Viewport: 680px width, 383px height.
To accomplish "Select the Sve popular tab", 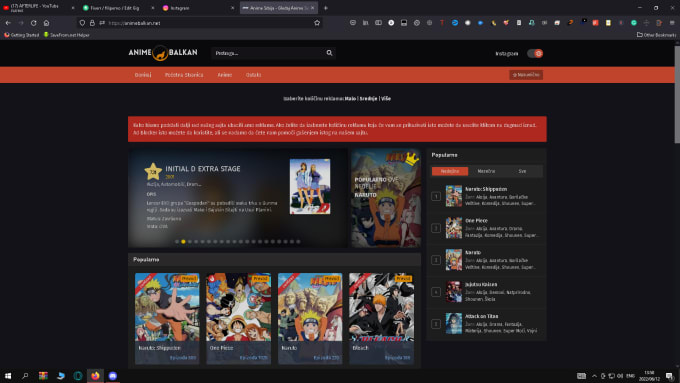I will 522,171.
